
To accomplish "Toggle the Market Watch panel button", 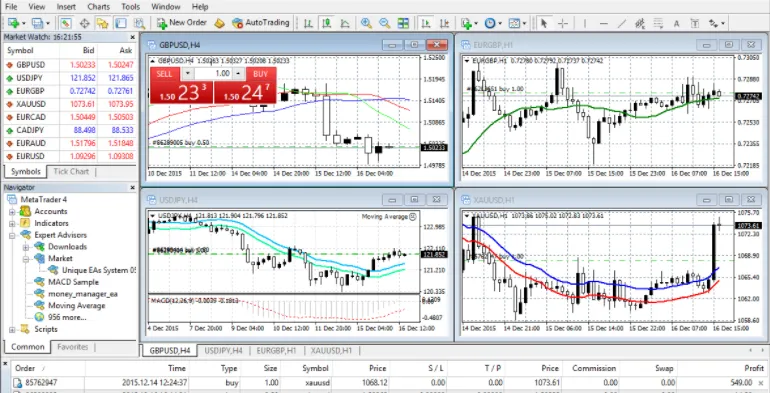I will coord(66,23).
